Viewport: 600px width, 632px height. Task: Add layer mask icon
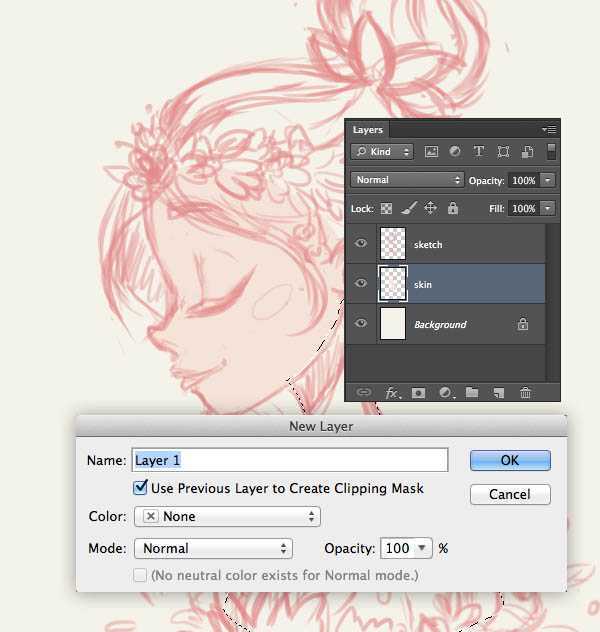[x=418, y=393]
